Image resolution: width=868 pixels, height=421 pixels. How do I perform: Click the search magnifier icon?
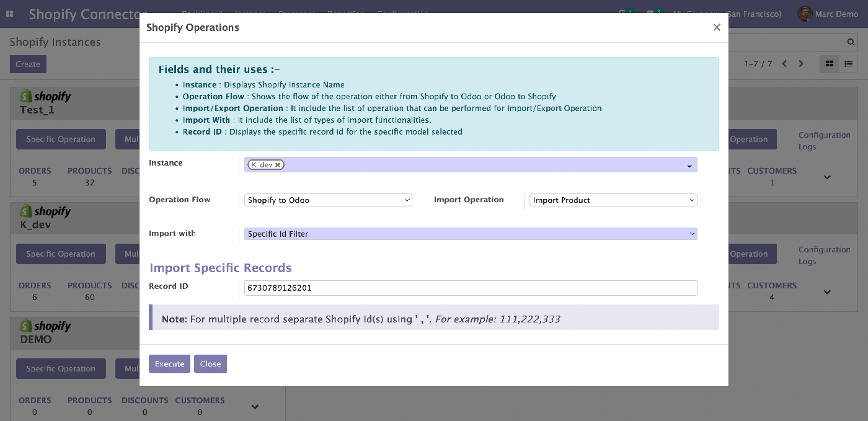(851, 42)
